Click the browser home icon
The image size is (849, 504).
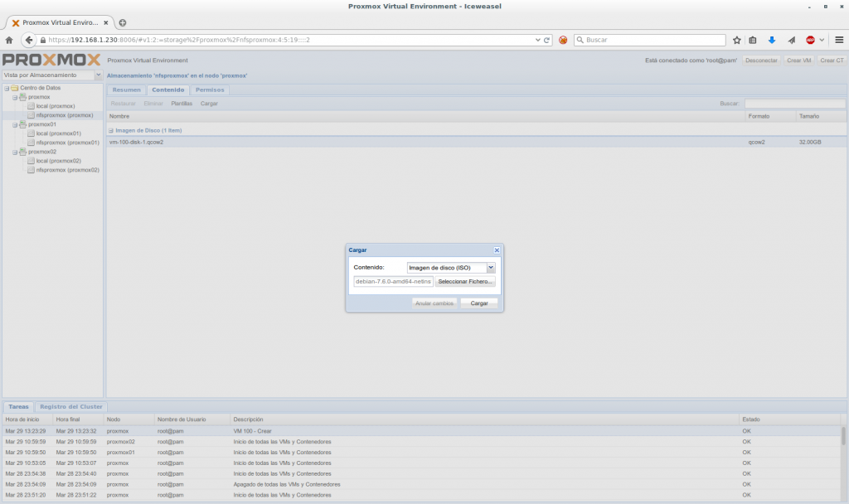pos(9,40)
